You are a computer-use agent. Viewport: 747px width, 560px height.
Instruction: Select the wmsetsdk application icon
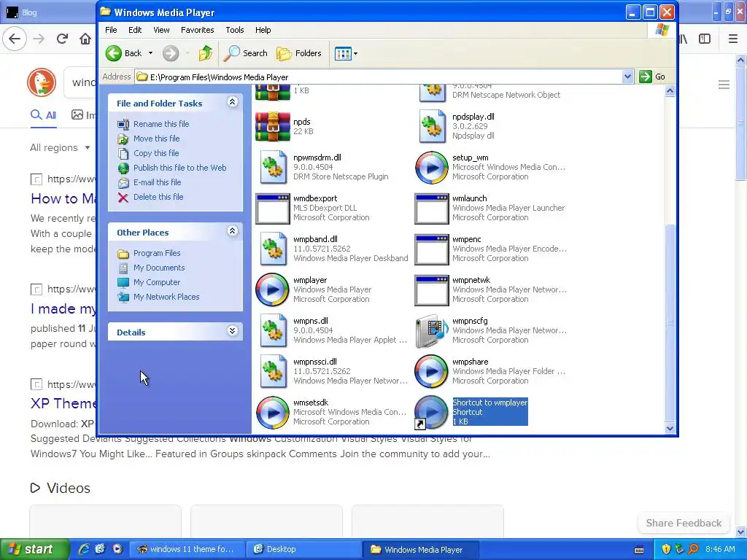[x=273, y=413]
